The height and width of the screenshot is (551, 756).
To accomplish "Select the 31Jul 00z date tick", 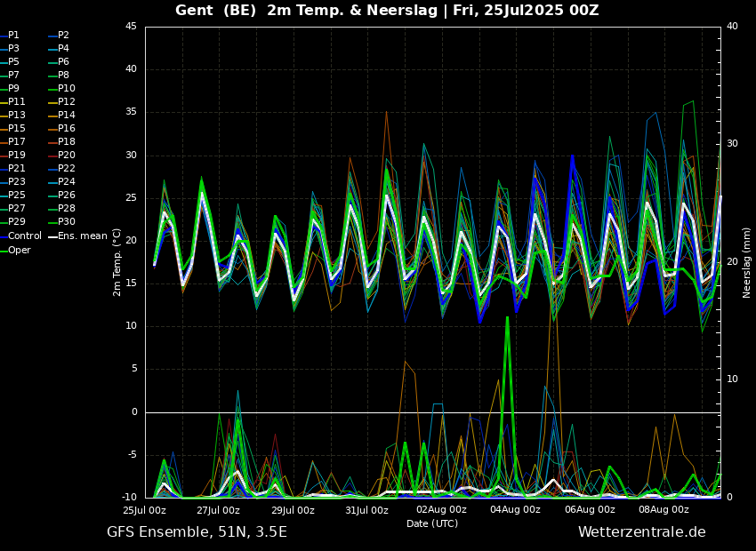I will click(x=366, y=510).
